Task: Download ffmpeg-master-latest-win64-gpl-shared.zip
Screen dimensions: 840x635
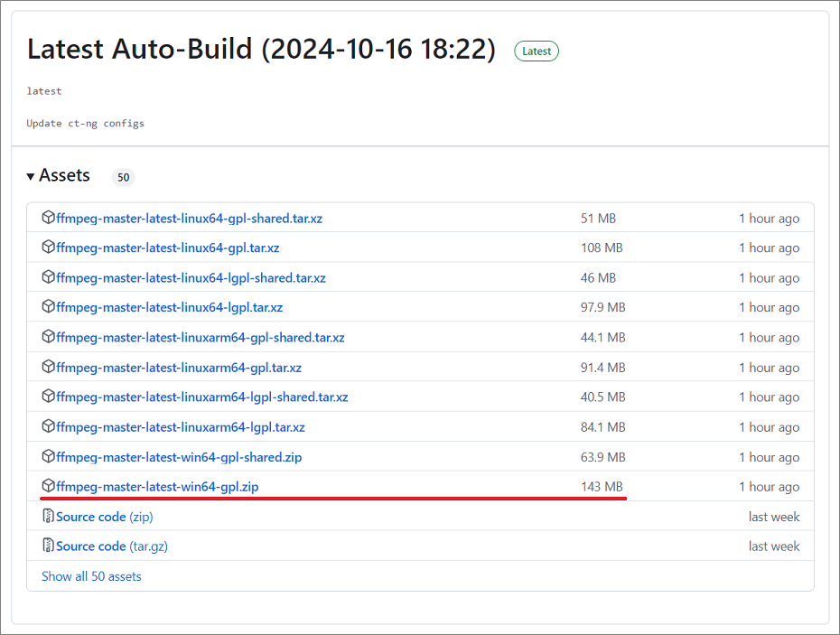Action: point(179,457)
